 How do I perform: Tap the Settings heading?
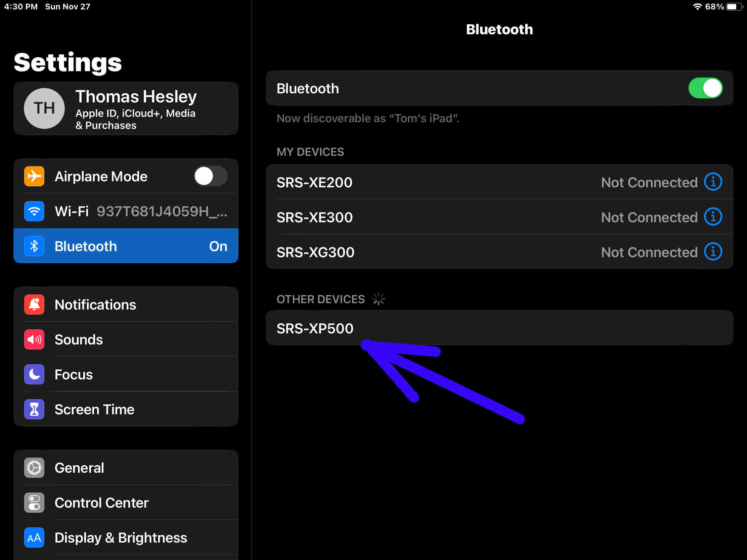tap(68, 62)
